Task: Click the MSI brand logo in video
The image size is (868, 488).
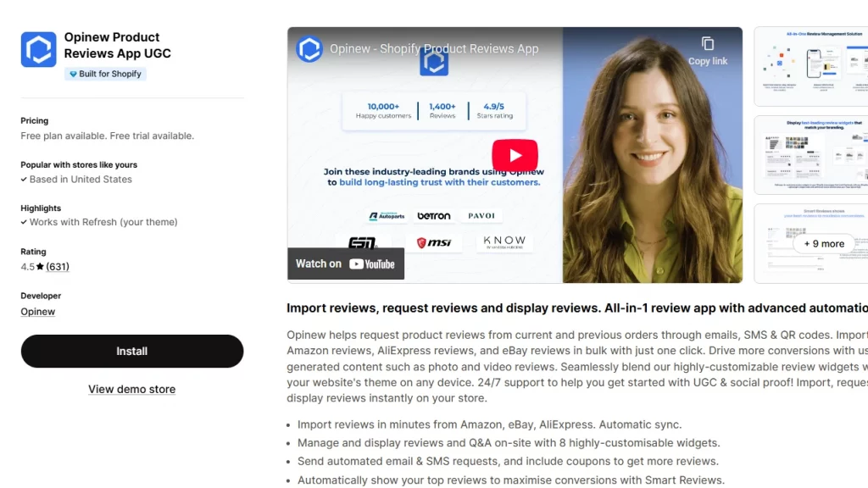Action: pyautogui.click(x=434, y=242)
